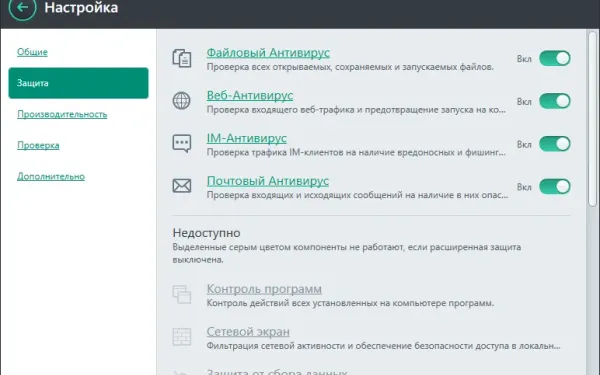
Task: Toggle off the Файловый Антивирус switch
Action: 555,59
